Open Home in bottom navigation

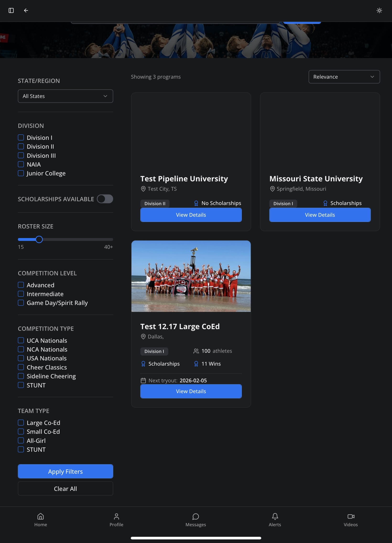tap(41, 520)
